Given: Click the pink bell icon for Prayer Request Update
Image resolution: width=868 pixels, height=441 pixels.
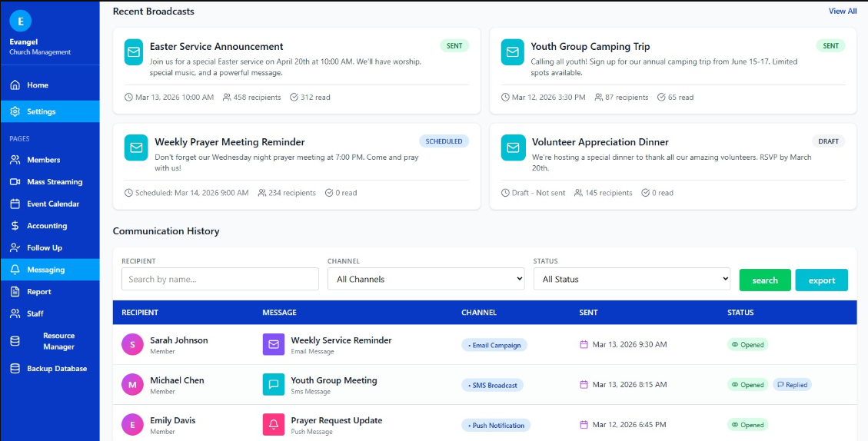Looking at the screenshot, I should click(273, 424).
